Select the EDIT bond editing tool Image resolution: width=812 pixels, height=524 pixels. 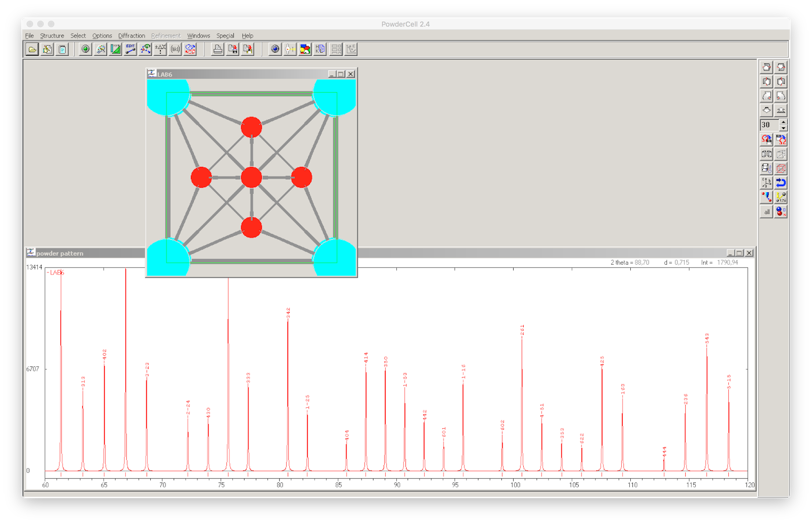pyautogui.click(x=130, y=49)
